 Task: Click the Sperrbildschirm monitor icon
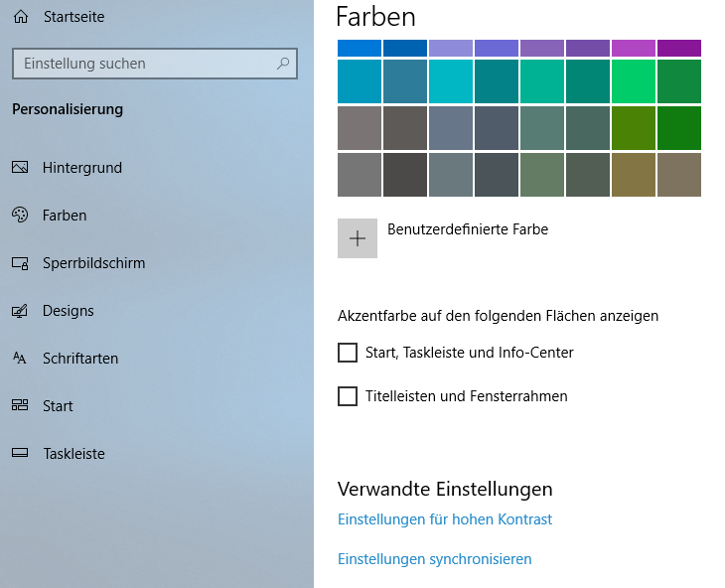pyautogui.click(x=20, y=263)
